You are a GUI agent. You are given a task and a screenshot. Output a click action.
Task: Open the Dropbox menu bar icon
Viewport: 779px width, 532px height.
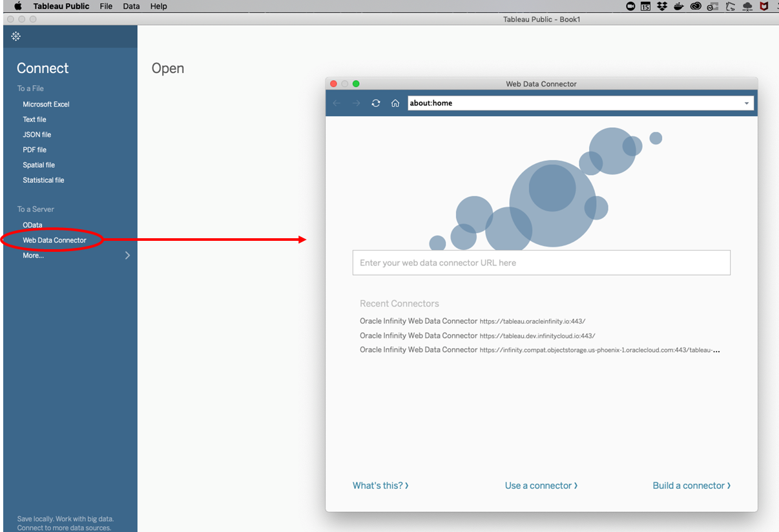click(662, 6)
